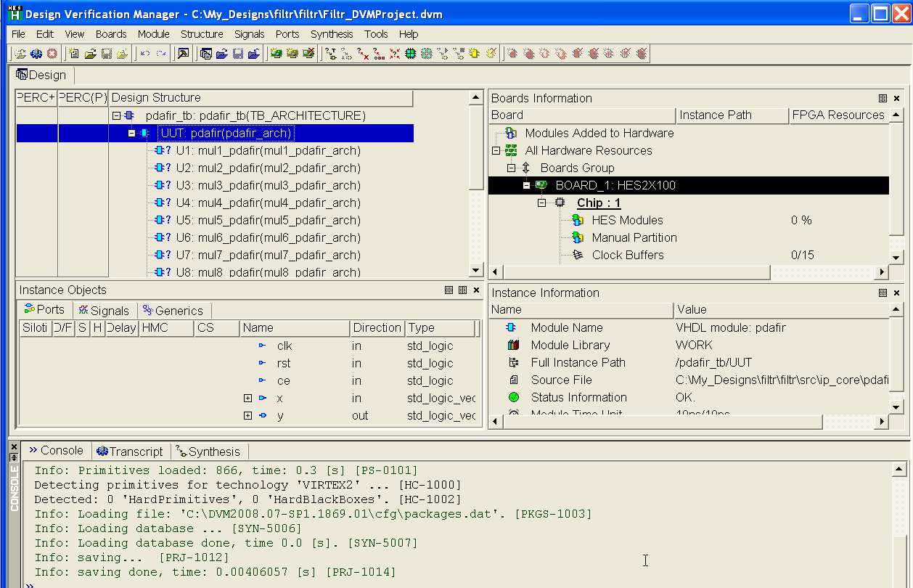Click the green board with red X icon
Image resolution: width=913 pixels, height=588 pixels.
308,54
